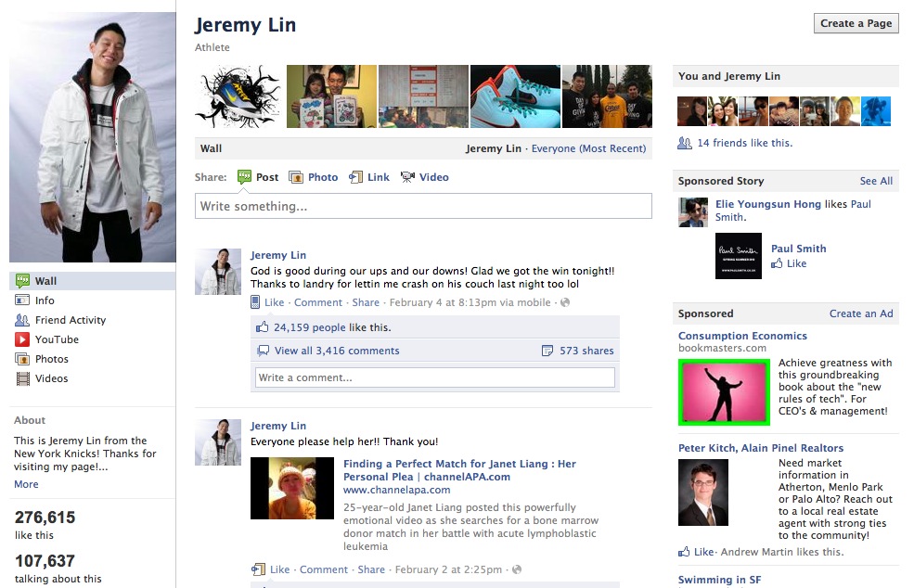This screenshot has width=914, height=588.
Task: Like the Peter Kitch realtor ad
Action: tap(703, 552)
